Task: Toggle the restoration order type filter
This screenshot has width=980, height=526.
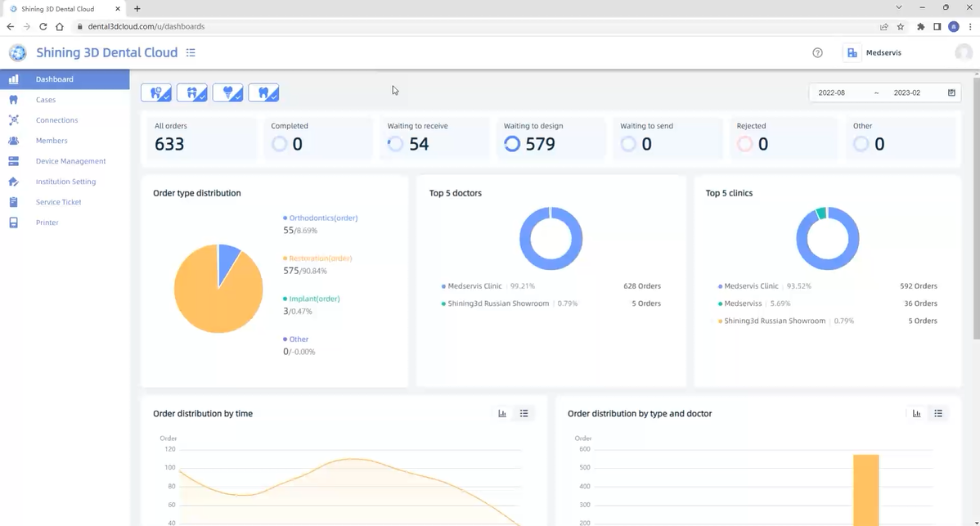Action: coord(156,92)
